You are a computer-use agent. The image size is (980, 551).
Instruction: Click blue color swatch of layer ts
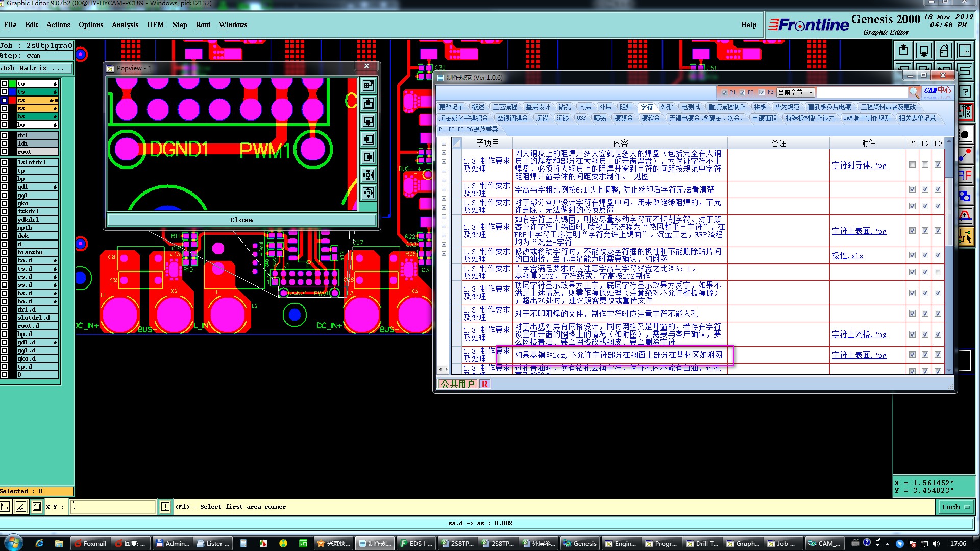coord(12,92)
